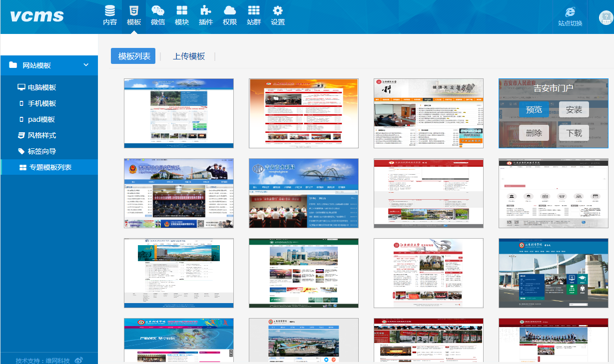Click 预览 on 吉安市门户 template

tap(534, 109)
